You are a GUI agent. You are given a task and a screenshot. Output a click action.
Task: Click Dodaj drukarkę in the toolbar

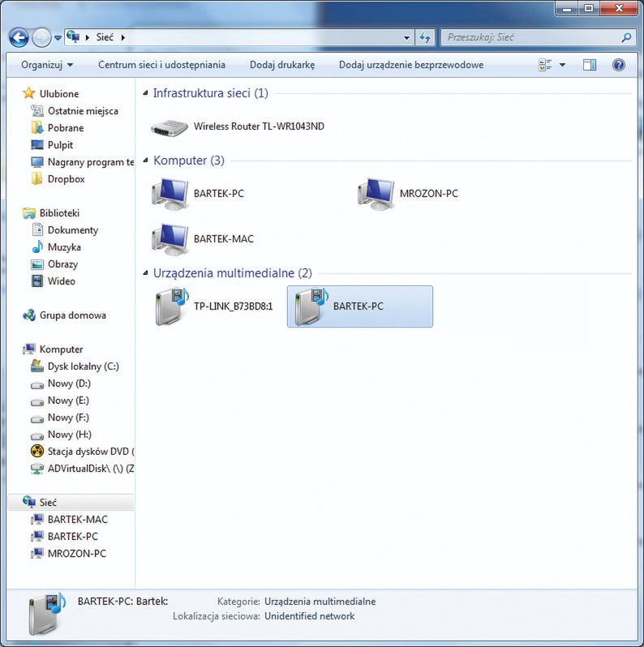282,65
